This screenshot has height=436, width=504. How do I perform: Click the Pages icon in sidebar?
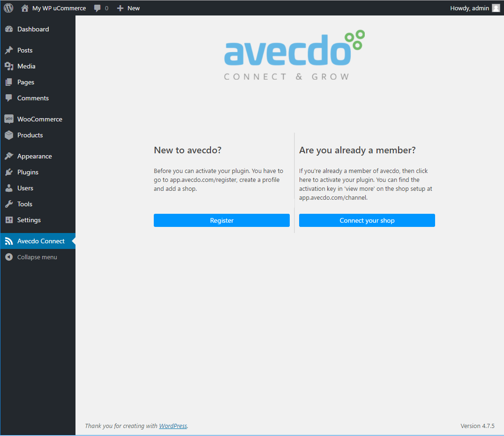pos(9,82)
